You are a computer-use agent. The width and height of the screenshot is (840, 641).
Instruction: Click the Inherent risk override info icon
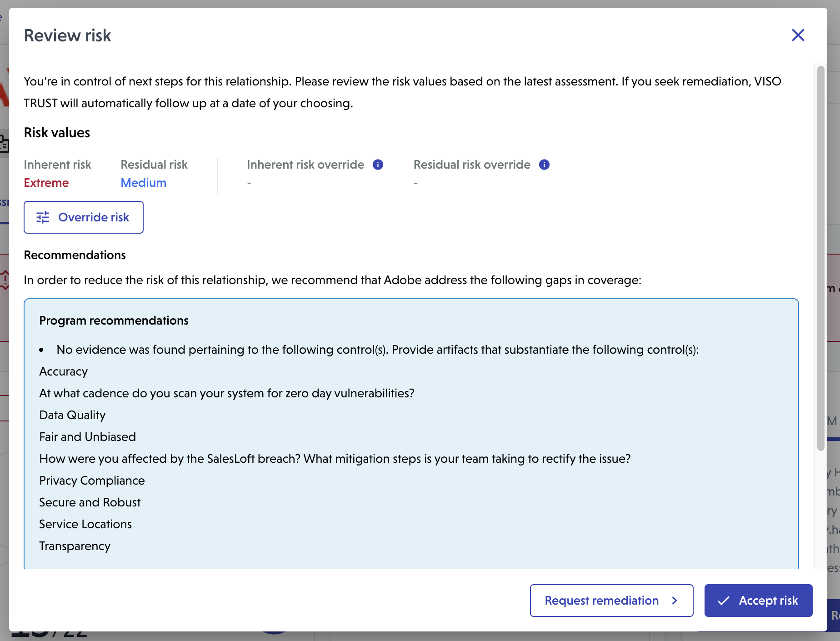click(x=378, y=165)
